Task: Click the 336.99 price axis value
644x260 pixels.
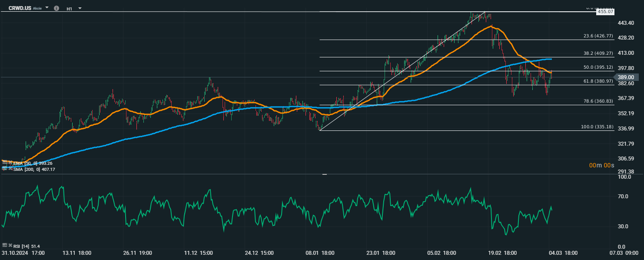Action: [626, 129]
